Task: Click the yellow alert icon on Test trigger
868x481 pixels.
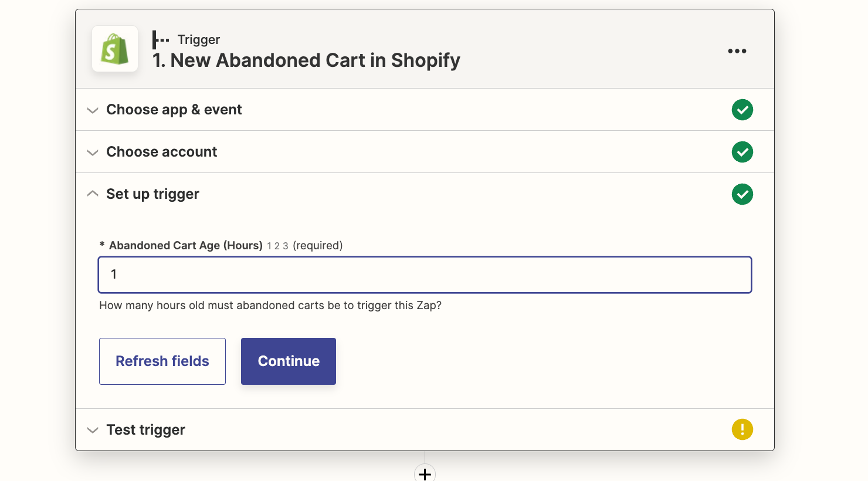Action: (742, 429)
